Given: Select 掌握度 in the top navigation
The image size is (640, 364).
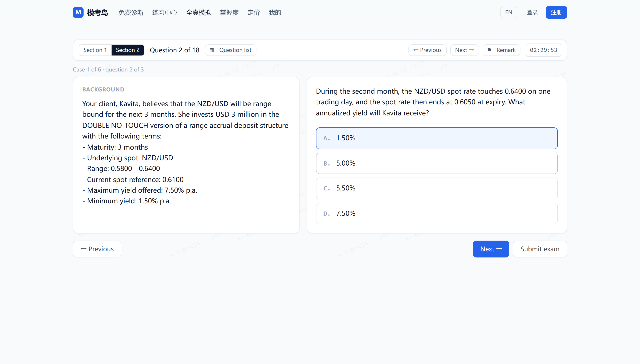Looking at the screenshot, I should (x=229, y=12).
